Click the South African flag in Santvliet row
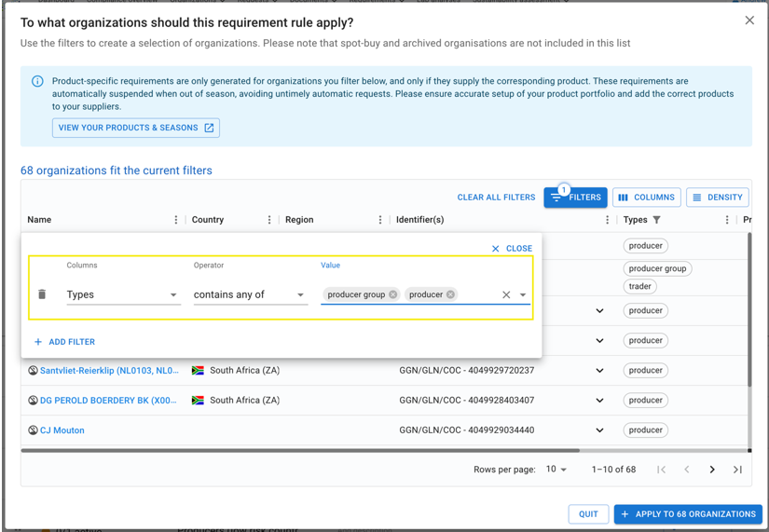Screen dimensions: 769x532 point(198,370)
